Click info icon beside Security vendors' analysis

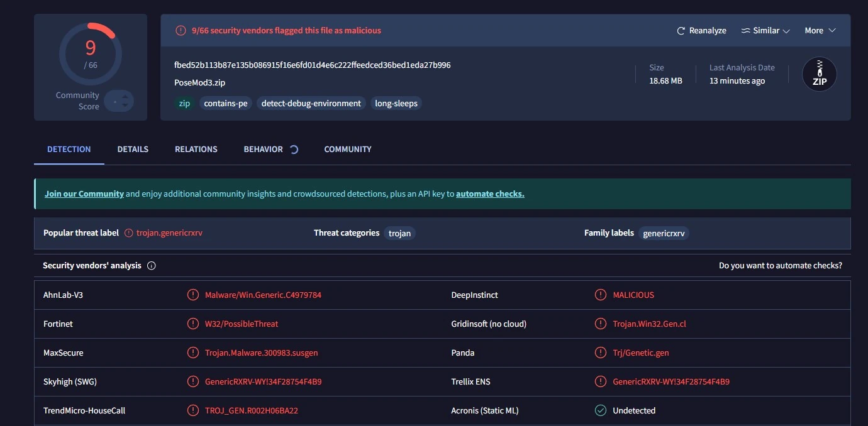pos(152,266)
